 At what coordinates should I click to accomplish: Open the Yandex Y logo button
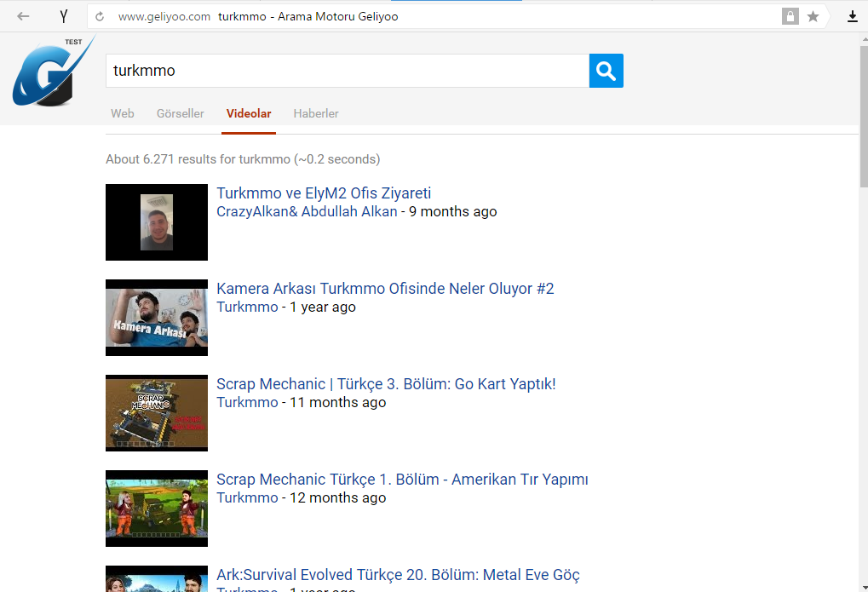click(64, 17)
